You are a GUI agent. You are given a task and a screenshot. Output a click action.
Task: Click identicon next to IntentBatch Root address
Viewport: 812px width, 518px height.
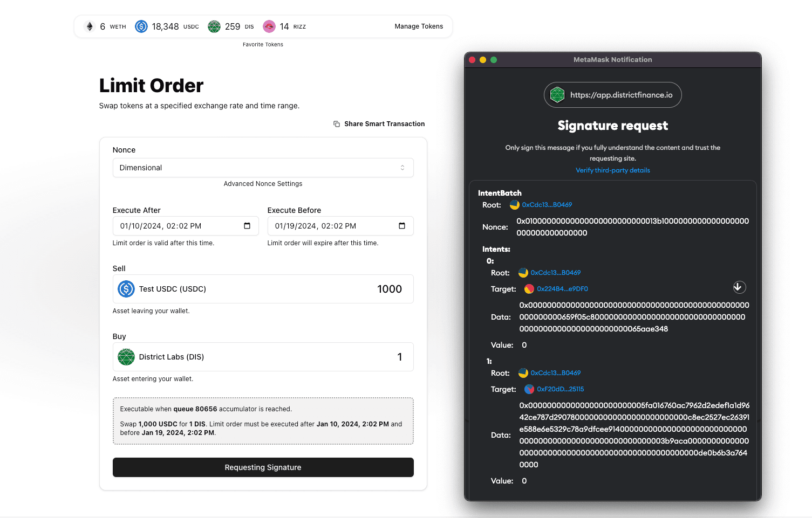515,205
